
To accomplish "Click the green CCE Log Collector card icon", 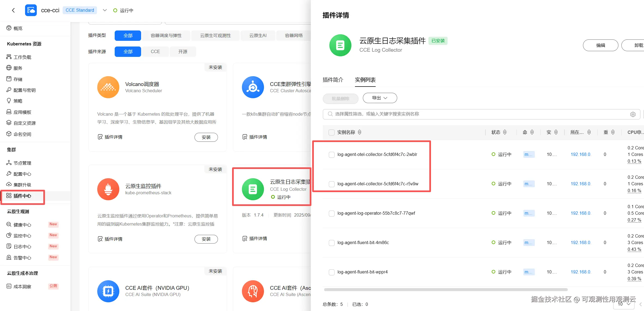I will (253, 189).
